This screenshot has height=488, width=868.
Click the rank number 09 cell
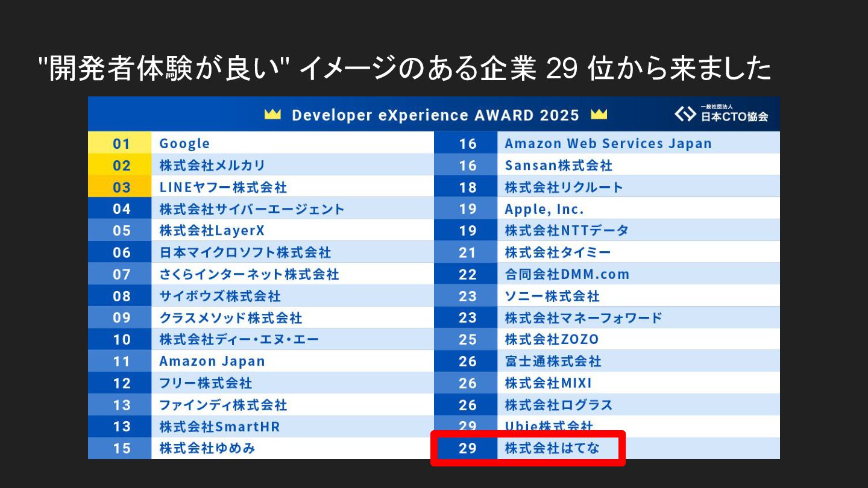point(119,317)
